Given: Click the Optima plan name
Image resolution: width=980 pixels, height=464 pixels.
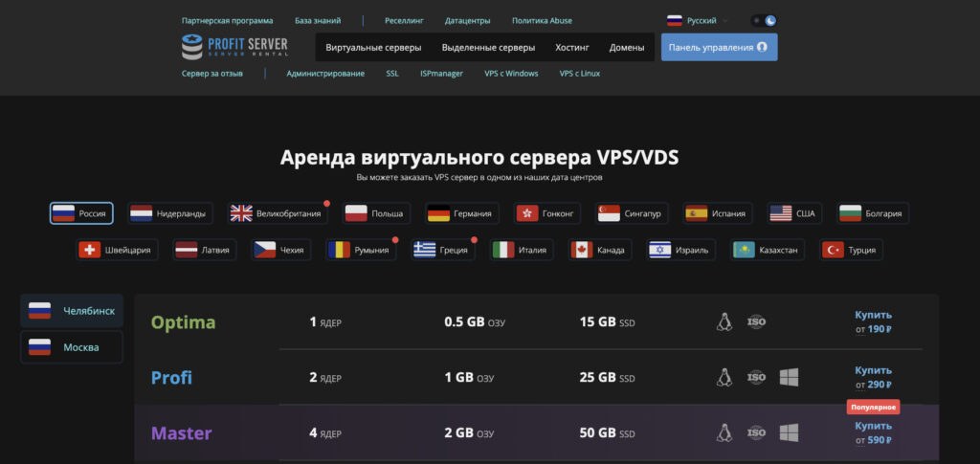Looking at the screenshot, I should [183, 322].
